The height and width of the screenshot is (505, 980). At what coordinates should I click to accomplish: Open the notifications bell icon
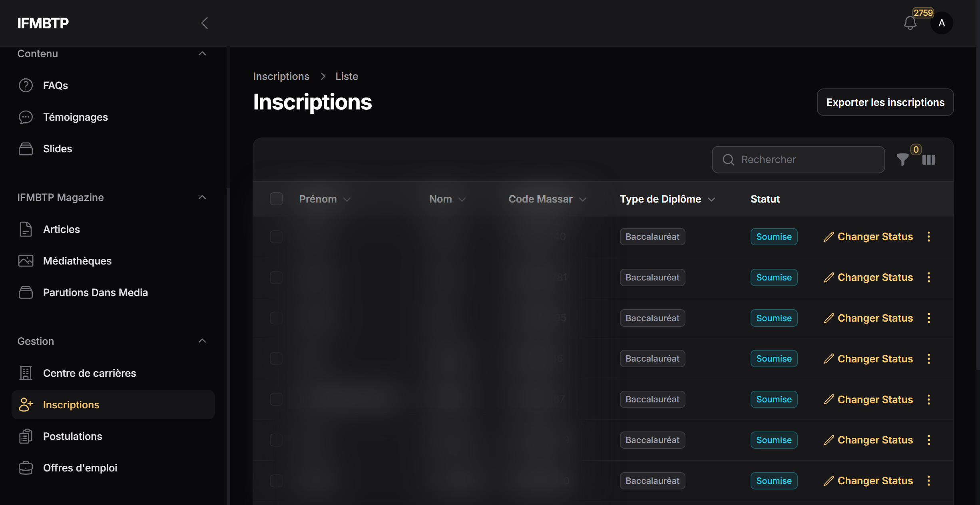click(910, 23)
